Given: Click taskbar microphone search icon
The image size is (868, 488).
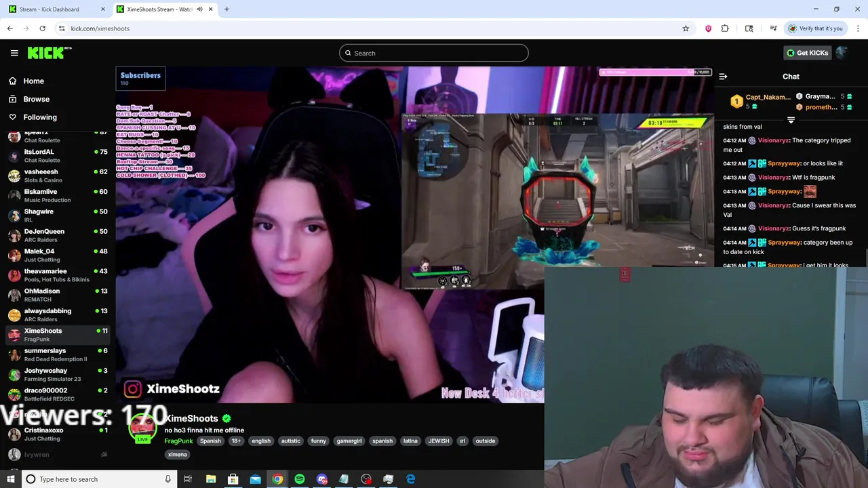Looking at the screenshot, I should pyautogui.click(x=167, y=479).
